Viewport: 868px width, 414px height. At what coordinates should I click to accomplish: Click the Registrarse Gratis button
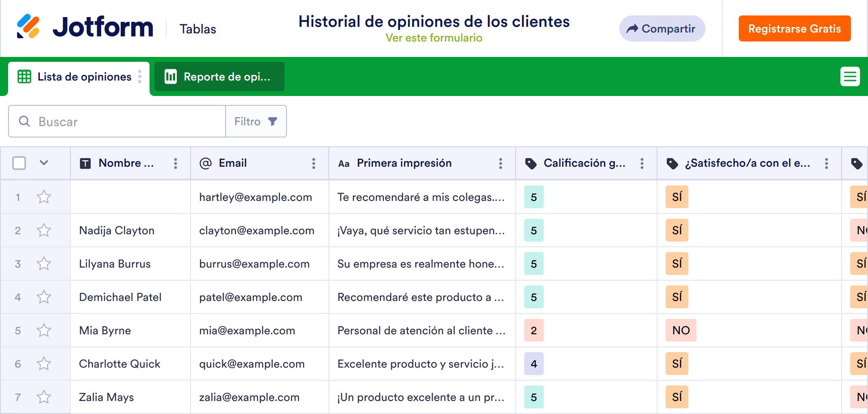click(794, 28)
